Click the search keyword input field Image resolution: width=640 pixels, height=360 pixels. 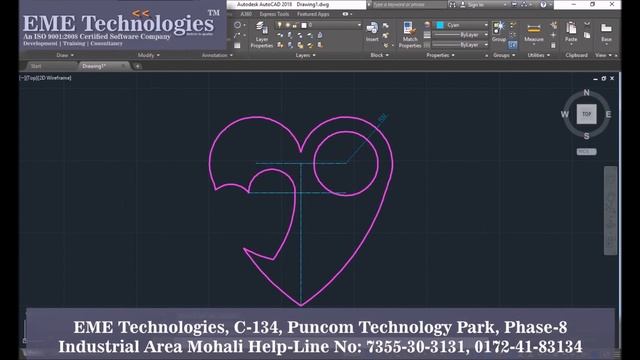pos(409,4)
